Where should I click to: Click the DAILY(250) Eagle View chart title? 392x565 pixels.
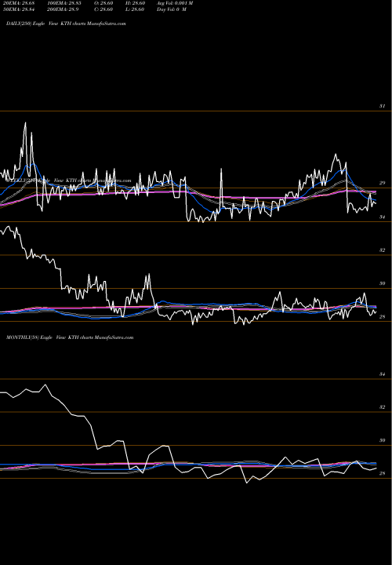pos(66,24)
